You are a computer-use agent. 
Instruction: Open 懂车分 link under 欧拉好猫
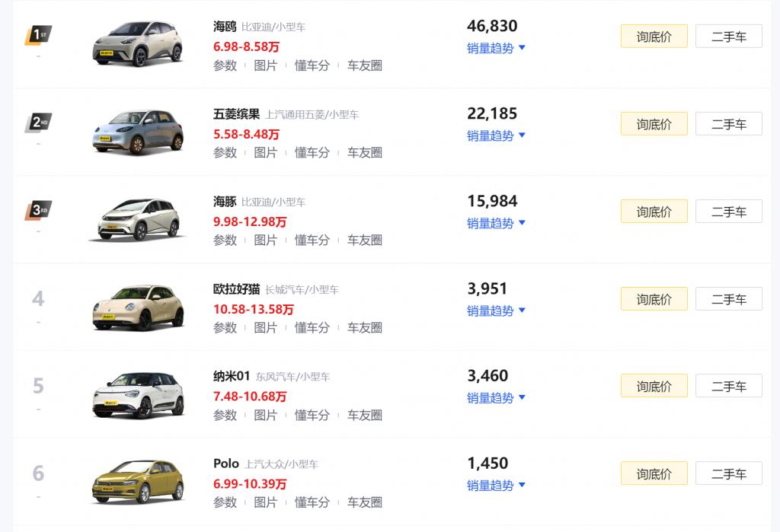pyautogui.click(x=312, y=327)
